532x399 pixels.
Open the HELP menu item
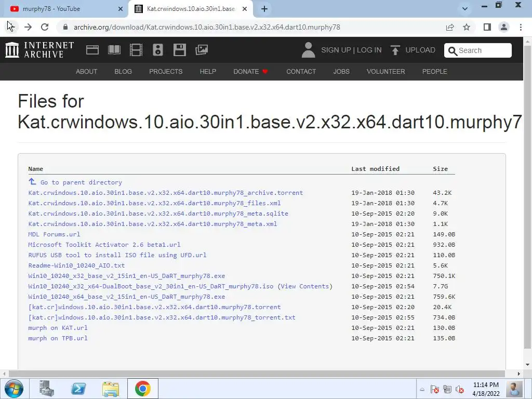[208, 72]
